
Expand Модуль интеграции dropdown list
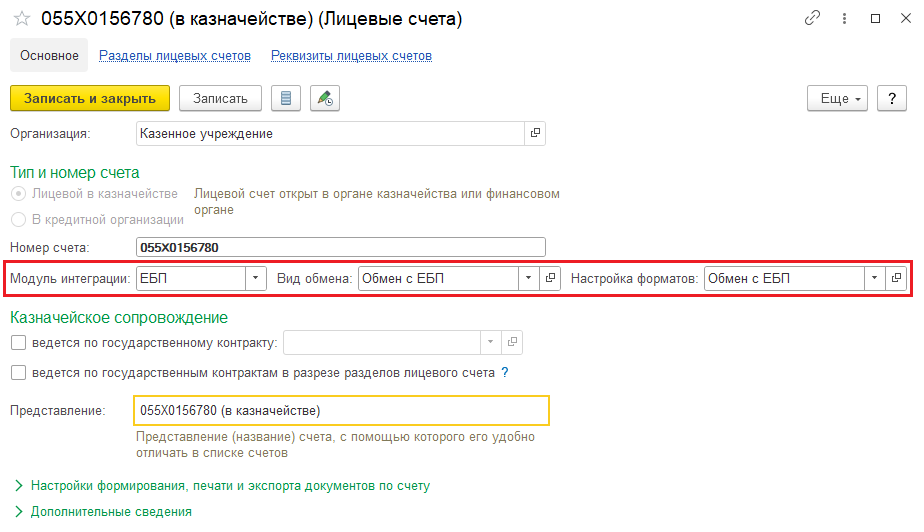(x=255, y=278)
